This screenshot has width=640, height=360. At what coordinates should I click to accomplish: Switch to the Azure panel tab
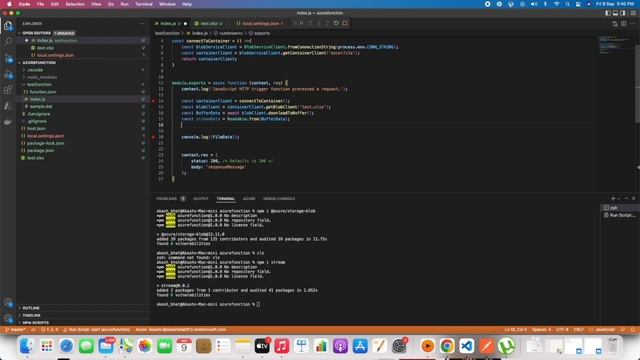tap(249, 199)
